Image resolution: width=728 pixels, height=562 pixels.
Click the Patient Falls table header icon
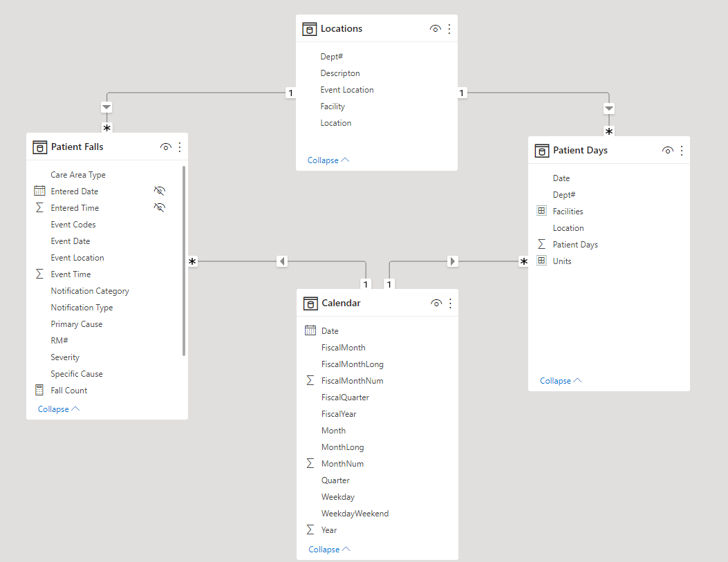point(40,147)
